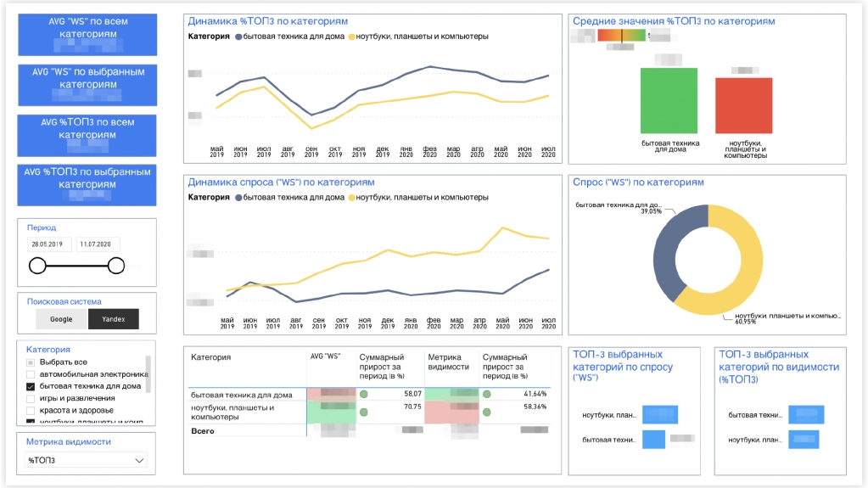Click the category list scrollbar

click(x=148, y=374)
